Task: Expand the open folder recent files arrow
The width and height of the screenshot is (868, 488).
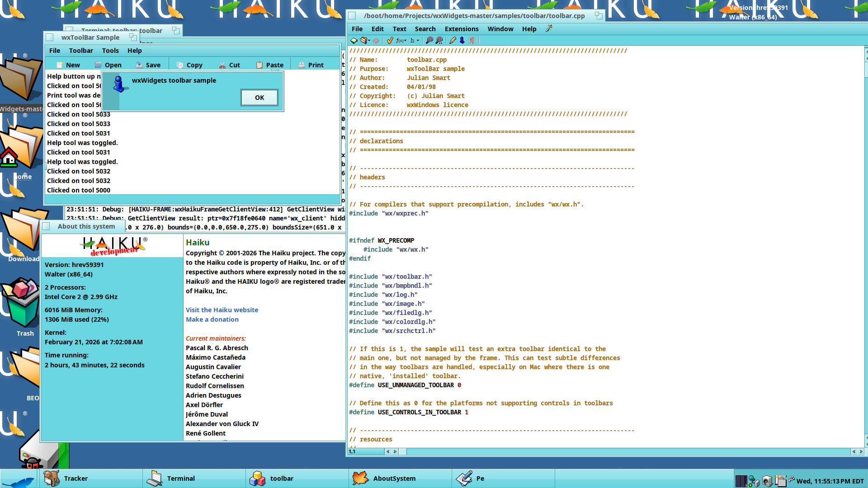Action: pos(369,40)
